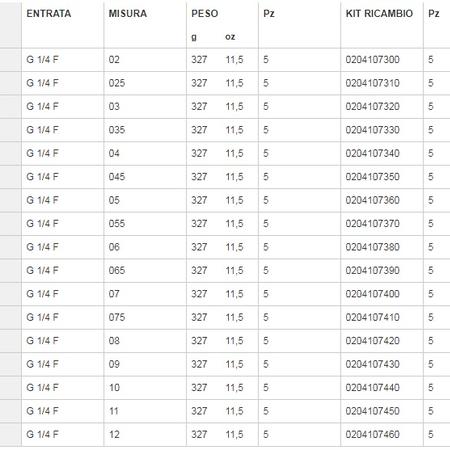Click the MISURA column header
The image size is (450, 450).
[x=128, y=14]
